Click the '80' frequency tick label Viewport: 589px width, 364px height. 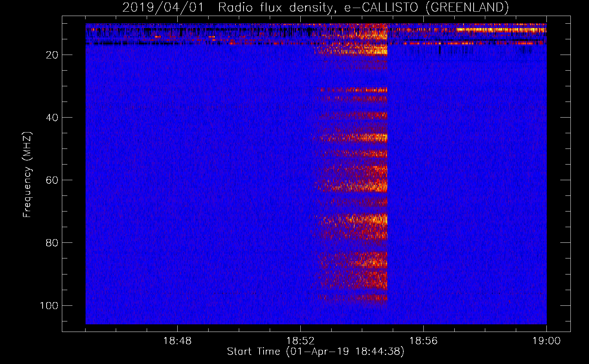point(52,243)
